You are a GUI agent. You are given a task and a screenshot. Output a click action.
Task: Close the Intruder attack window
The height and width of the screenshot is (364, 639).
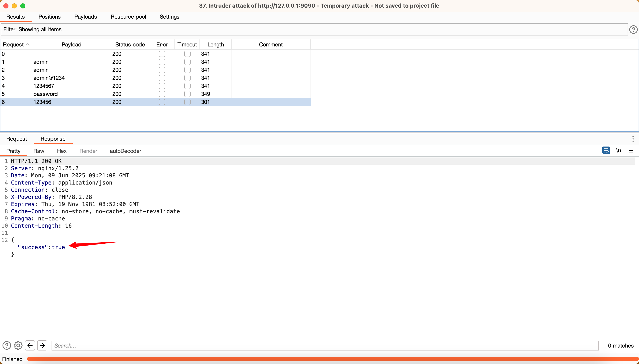(x=6, y=6)
